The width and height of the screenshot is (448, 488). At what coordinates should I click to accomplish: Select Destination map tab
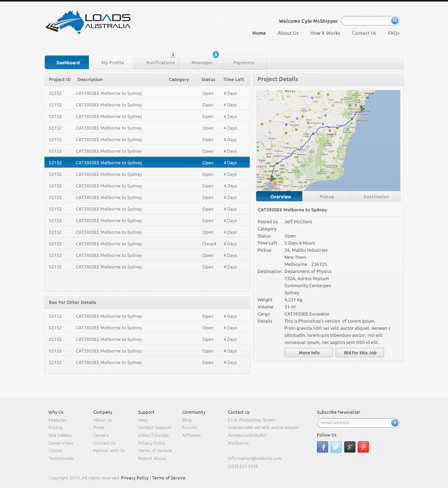(376, 196)
